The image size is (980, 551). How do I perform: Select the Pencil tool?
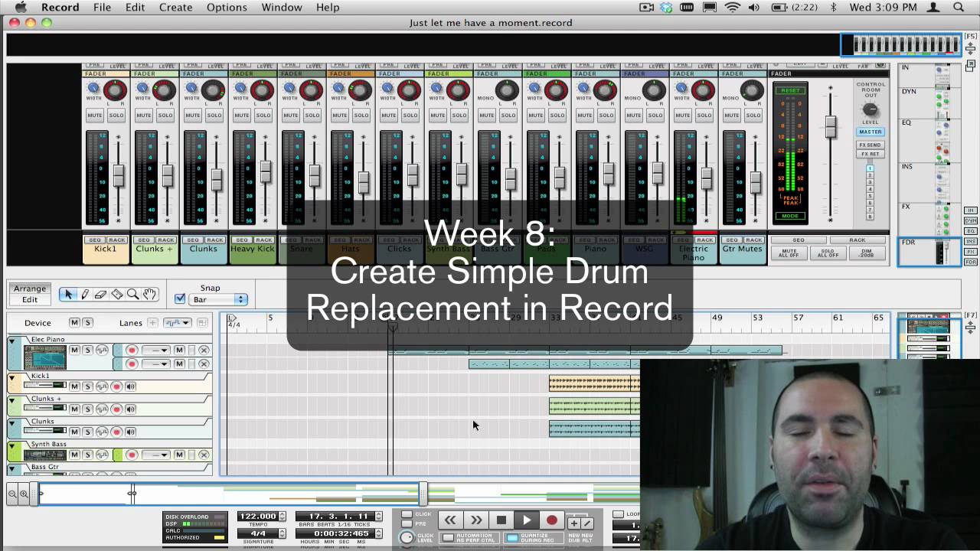pyautogui.click(x=84, y=295)
